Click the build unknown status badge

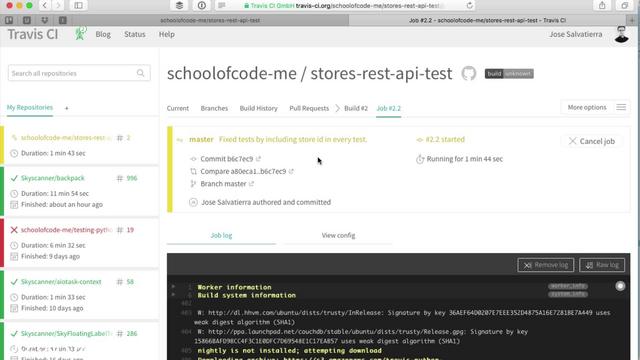pyautogui.click(x=509, y=73)
